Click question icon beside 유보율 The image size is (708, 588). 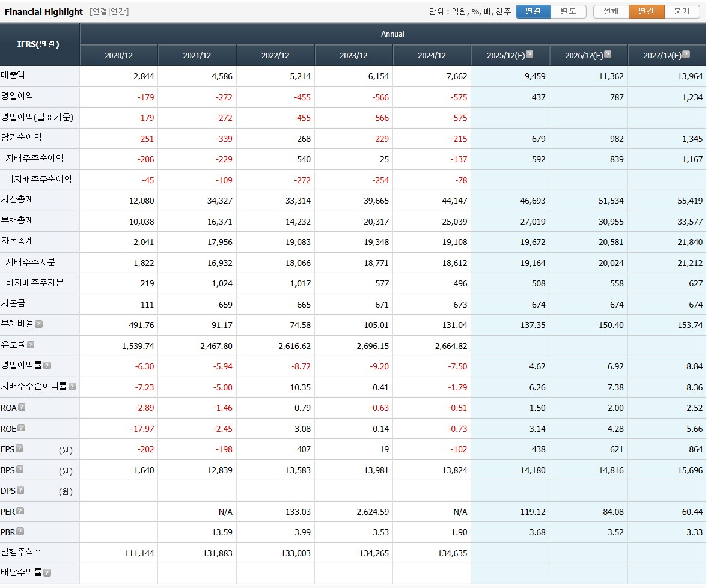point(31,345)
